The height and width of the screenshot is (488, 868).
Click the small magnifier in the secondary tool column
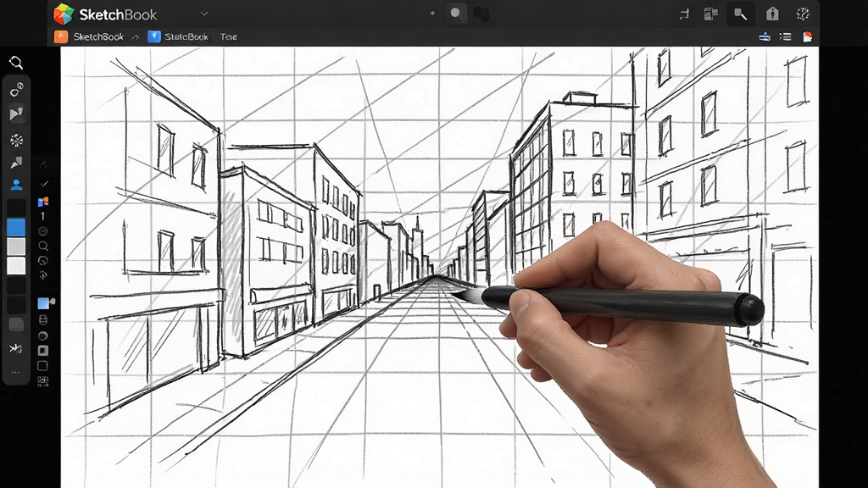43,246
